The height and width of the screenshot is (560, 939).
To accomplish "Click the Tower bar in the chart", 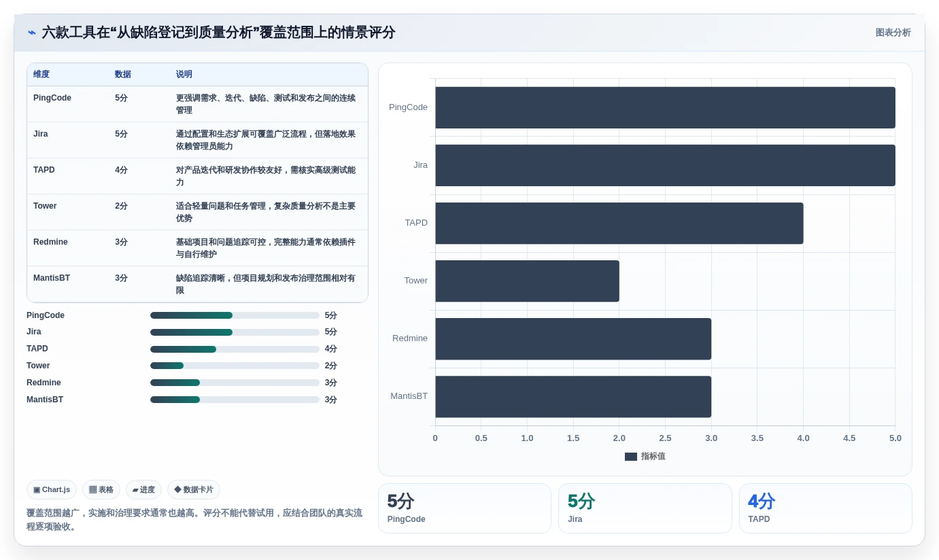I will (527, 281).
